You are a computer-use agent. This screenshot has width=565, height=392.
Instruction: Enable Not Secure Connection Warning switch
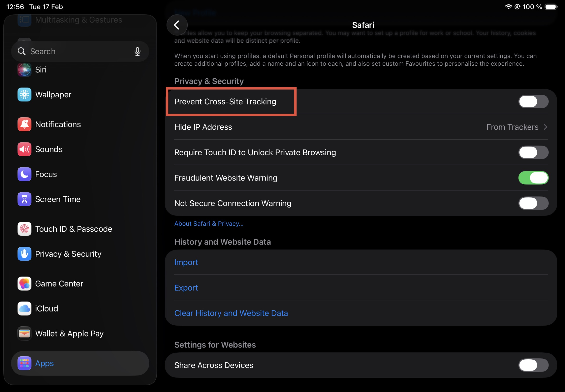coord(533,203)
